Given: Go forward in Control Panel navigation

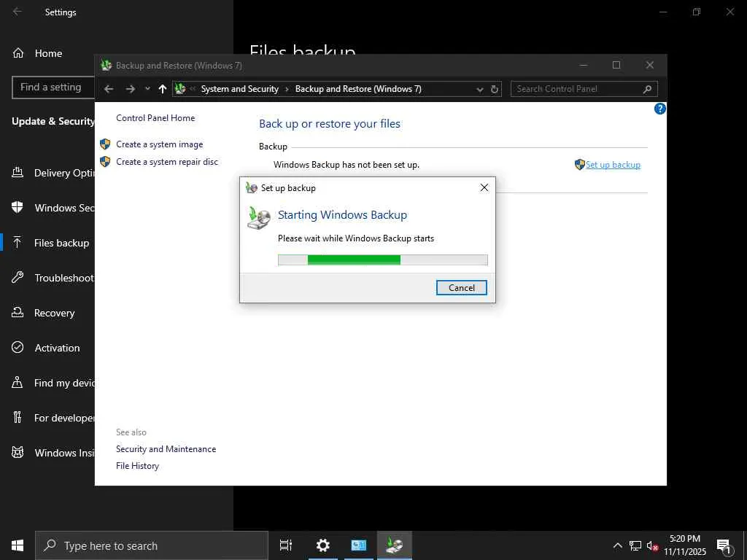Looking at the screenshot, I should pos(130,89).
